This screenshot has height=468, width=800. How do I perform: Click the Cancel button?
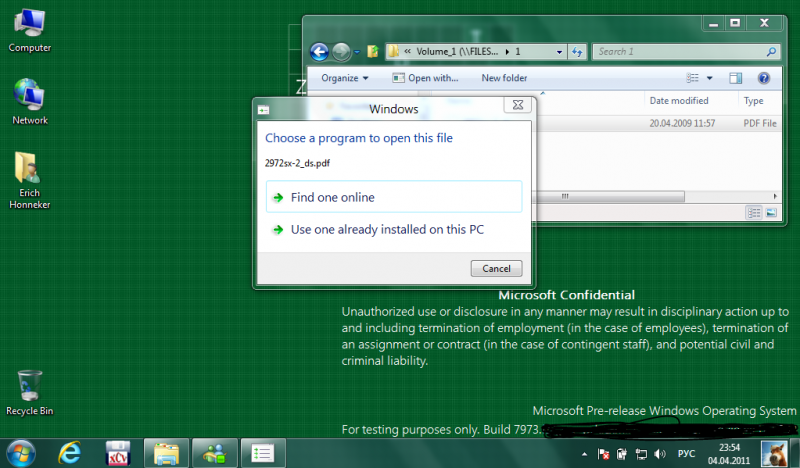click(x=496, y=268)
